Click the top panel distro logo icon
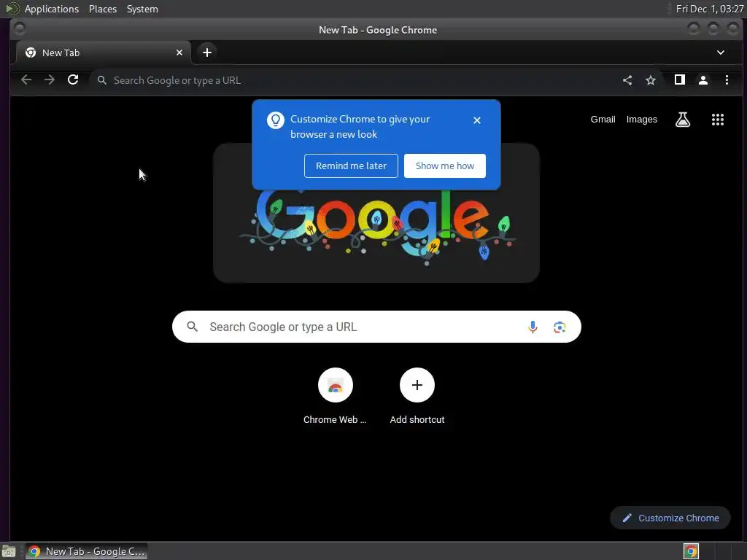747x560 pixels. pyautogui.click(x=12, y=9)
